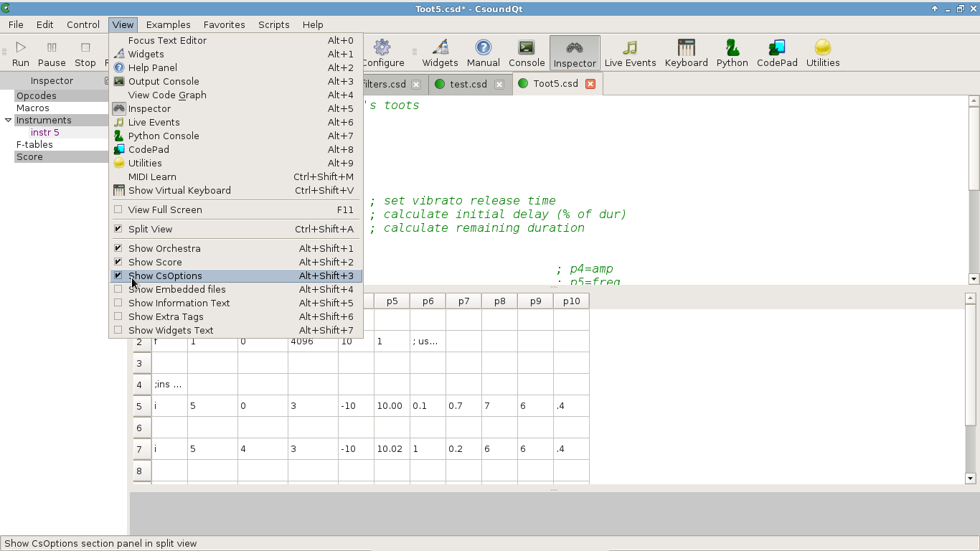Click the p10 column header
The height and width of the screenshot is (551, 980).
tap(572, 301)
